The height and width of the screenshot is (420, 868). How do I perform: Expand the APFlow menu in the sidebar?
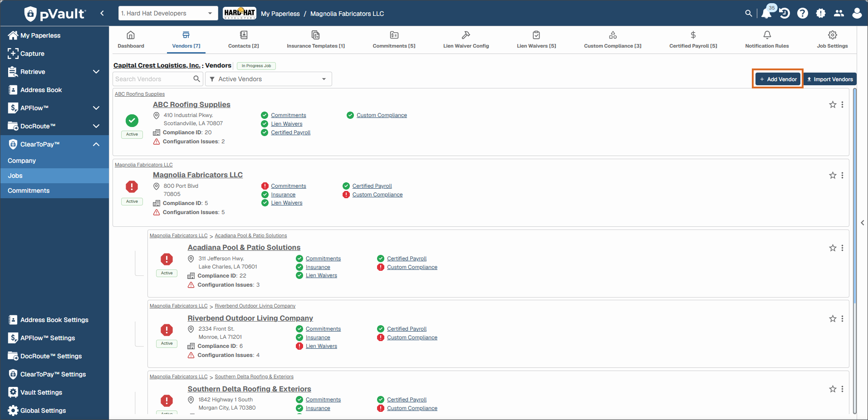click(x=96, y=108)
